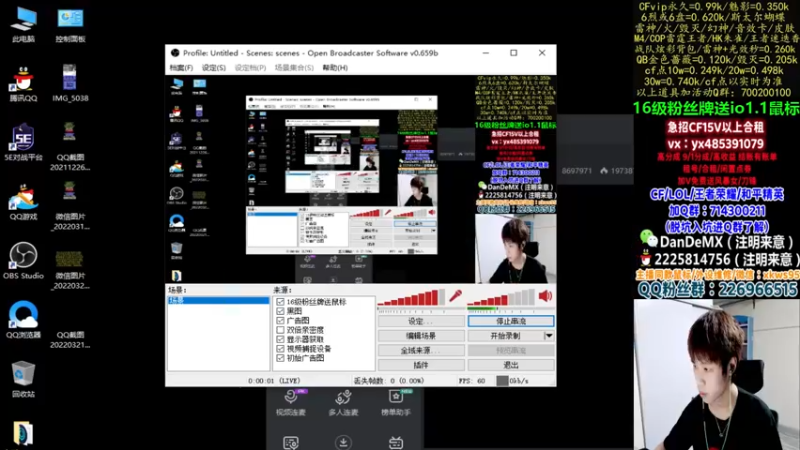Open the 设定档(P) menu
The image size is (800, 450).
click(250, 67)
